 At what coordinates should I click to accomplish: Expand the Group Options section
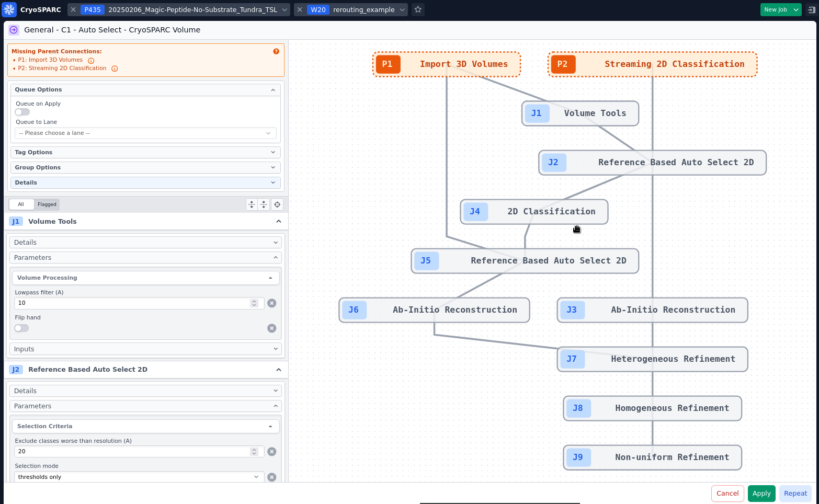(x=145, y=168)
